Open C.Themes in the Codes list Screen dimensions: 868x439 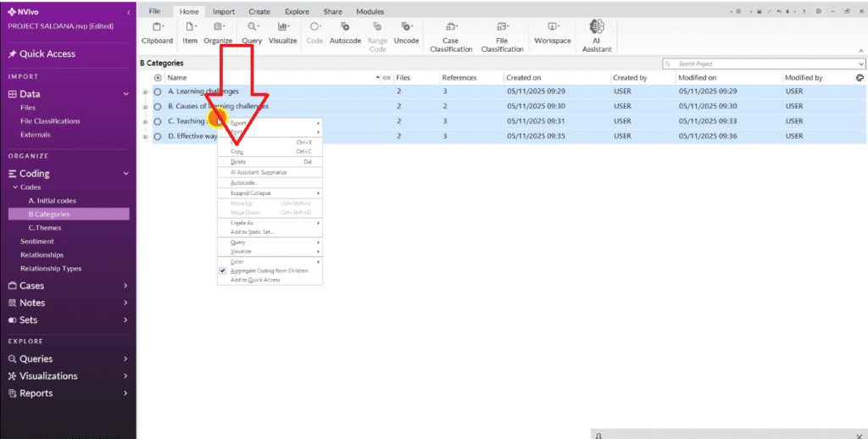(x=44, y=228)
